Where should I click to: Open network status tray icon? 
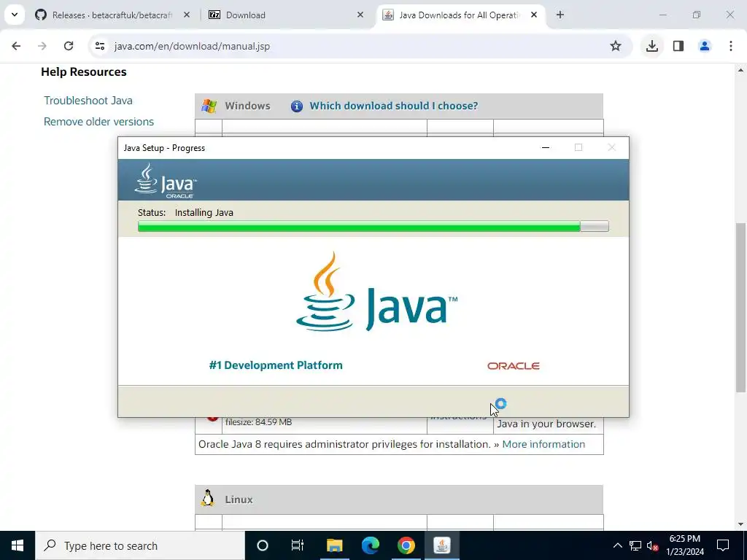coord(635,545)
